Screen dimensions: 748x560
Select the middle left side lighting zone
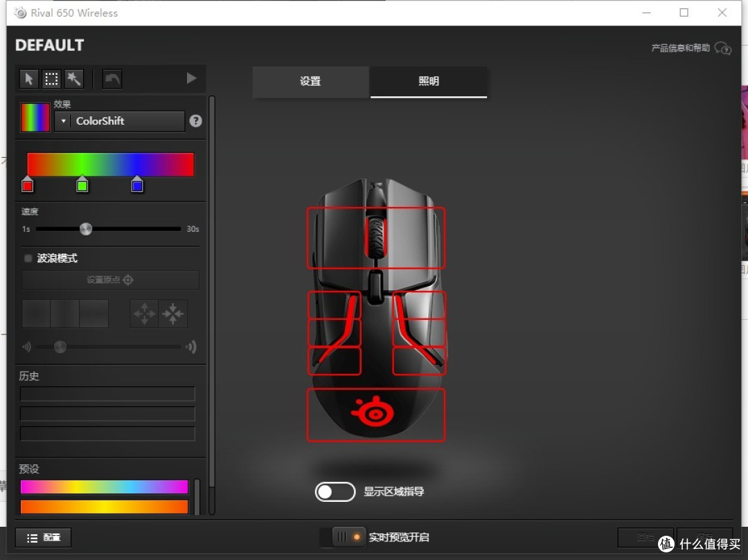tap(334, 332)
